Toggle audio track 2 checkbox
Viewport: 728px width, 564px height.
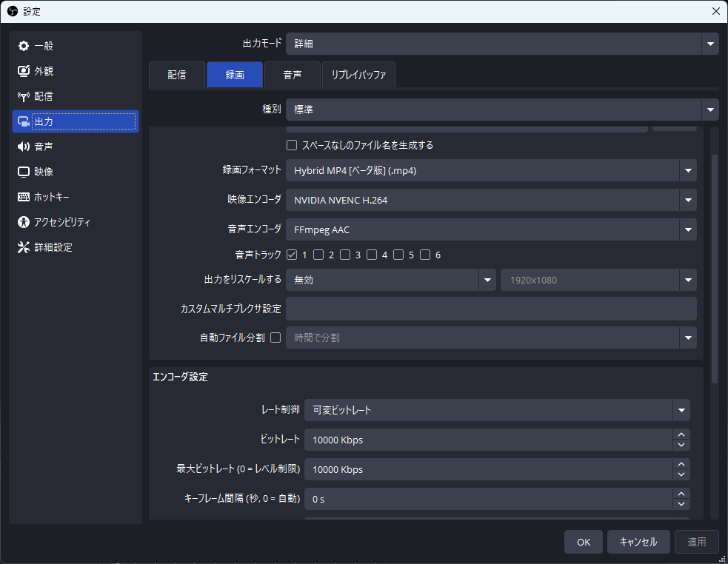(x=318, y=255)
